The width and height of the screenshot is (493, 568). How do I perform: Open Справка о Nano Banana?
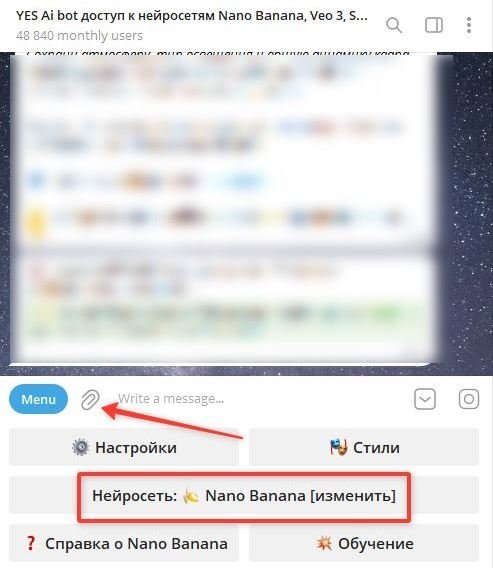pos(124,543)
